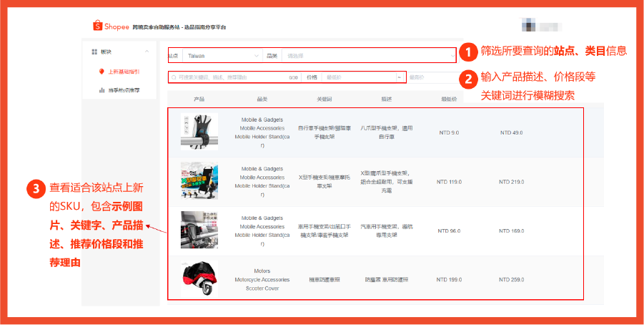Click the 关键词 column header

(324, 99)
